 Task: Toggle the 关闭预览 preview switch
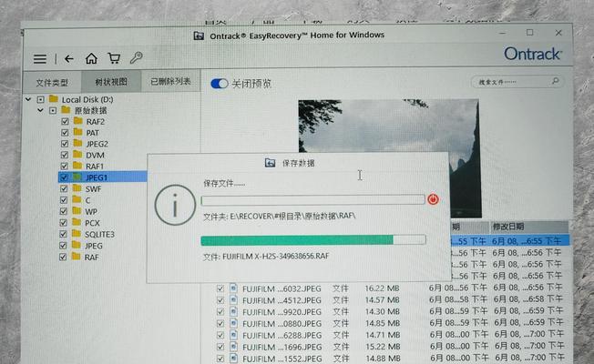pos(220,84)
